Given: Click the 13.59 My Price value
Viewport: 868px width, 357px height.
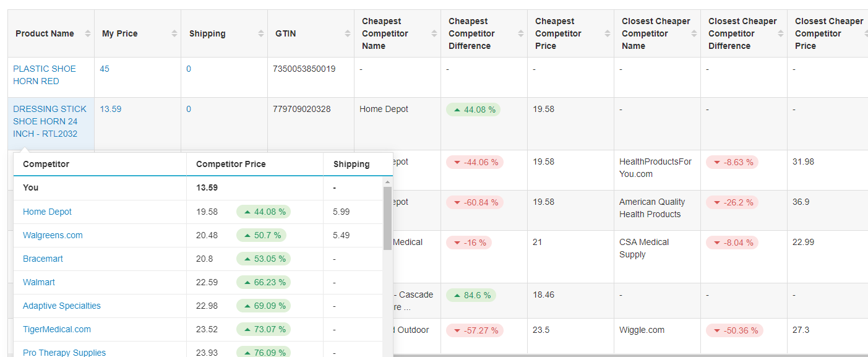Looking at the screenshot, I should (111, 109).
